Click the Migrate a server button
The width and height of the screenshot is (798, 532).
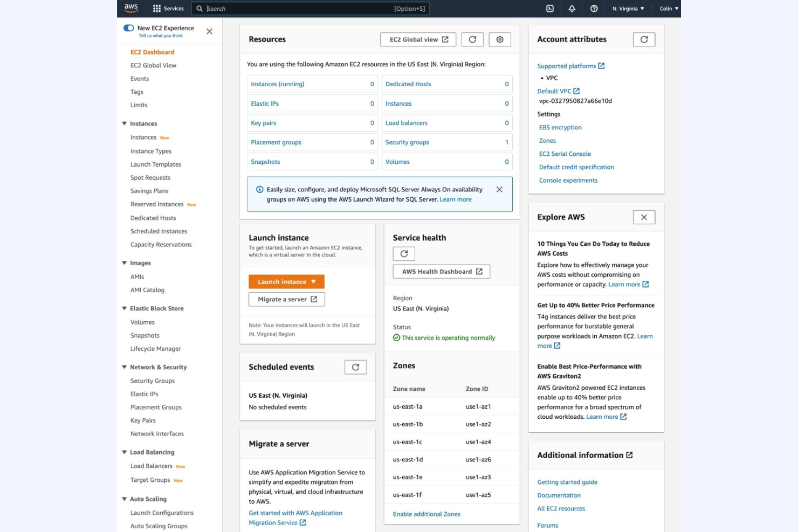[x=286, y=299]
